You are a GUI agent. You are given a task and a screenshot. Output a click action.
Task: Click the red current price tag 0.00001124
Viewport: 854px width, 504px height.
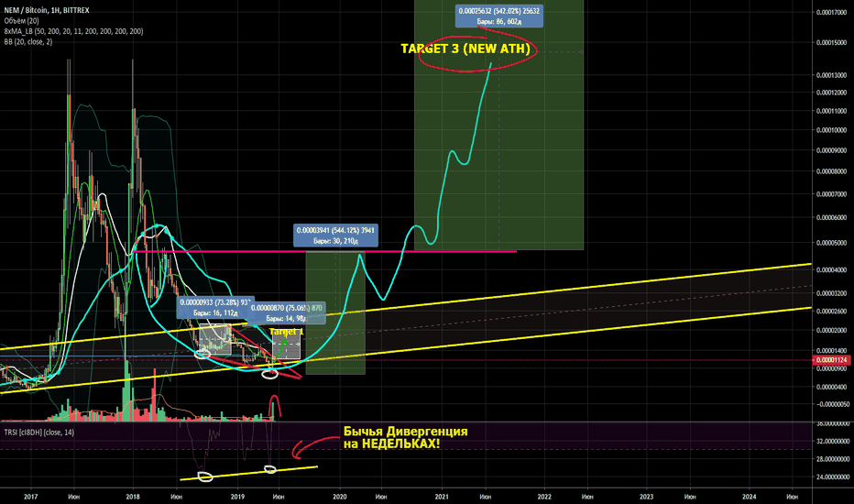832,359
